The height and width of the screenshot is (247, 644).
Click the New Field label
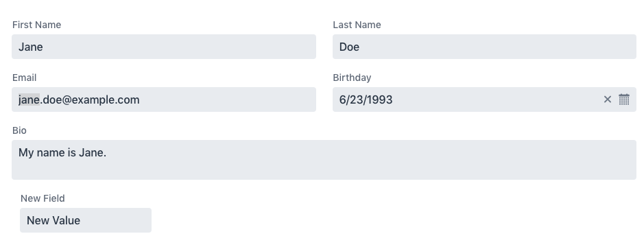click(43, 198)
